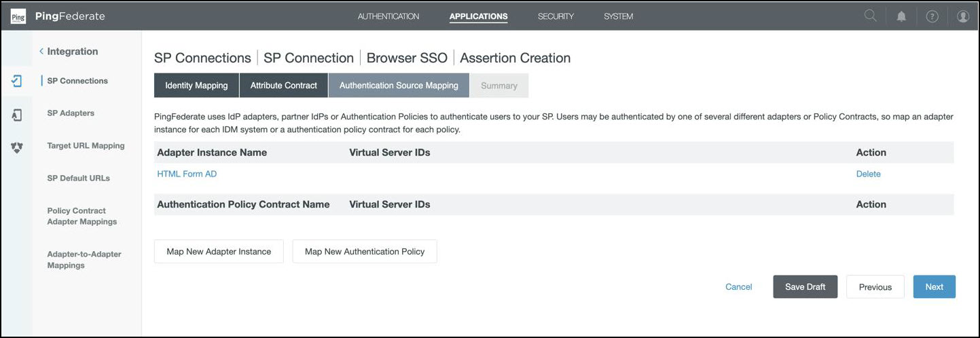Viewport: 980px width, 338px height.
Task: Click the Ping logo icon
Action: [x=18, y=16]
